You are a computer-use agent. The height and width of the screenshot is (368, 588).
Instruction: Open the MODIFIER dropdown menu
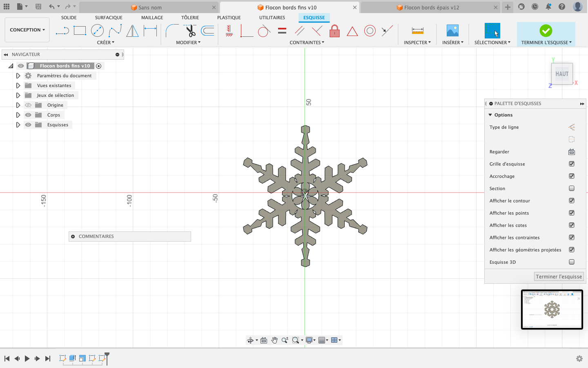tap(188, 43)
